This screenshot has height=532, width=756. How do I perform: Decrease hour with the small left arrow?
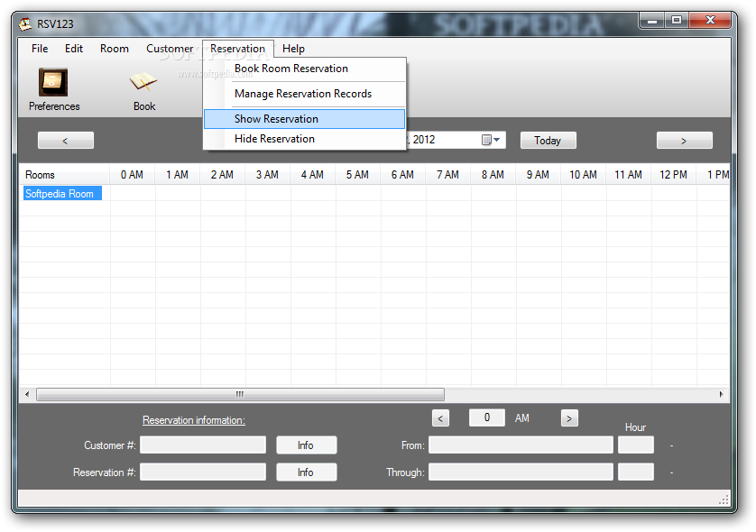(x=440, y=418)
